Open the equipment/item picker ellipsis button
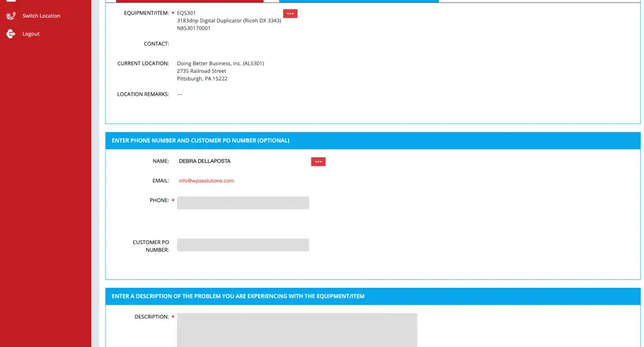644x347 pixels. click(290, 13)
